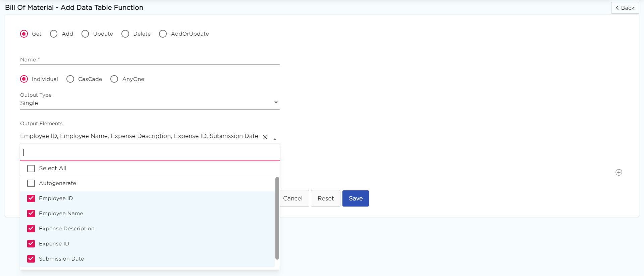Click the dropdown list scrollbar
Image resolution: width=644 pixels, height=276 pixels.
pyautogui.click(x=277, y=218)
